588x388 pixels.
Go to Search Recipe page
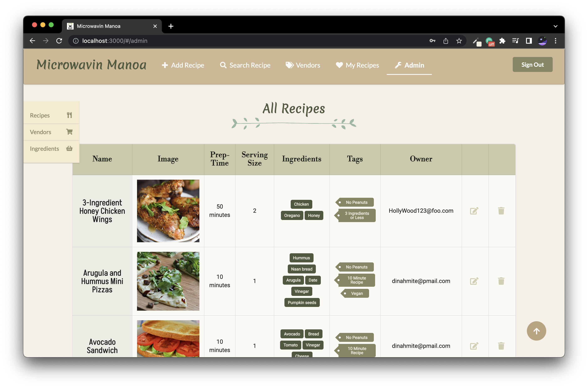pyautogui.click(x=245, y=65)
